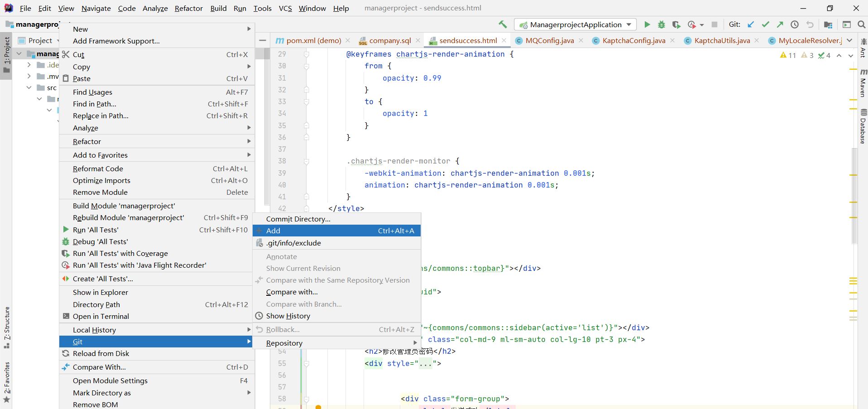Select Reload from Disk

(156, 353)
